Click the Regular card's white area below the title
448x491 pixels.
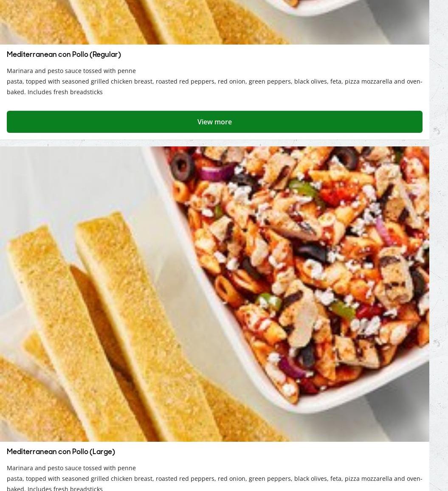(x=214, y=103)
